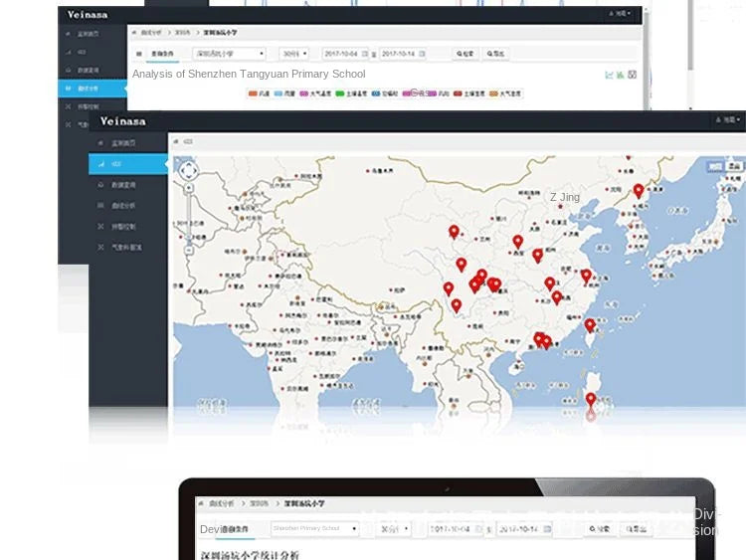Click the map pan direction control
The width and height of the screenshot is (746, 560).
click(188, 170)
